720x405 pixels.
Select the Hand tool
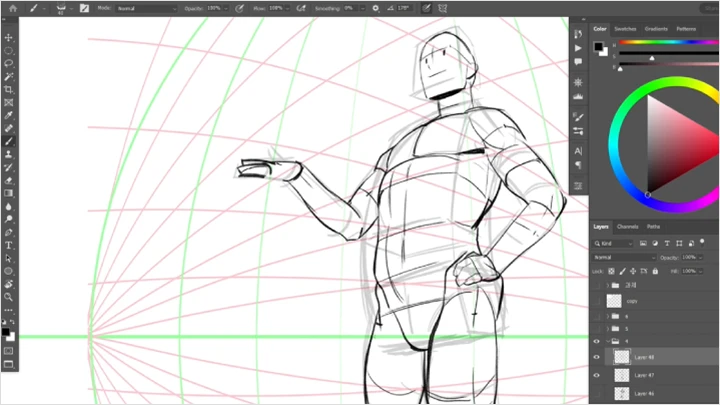[9, 284]
